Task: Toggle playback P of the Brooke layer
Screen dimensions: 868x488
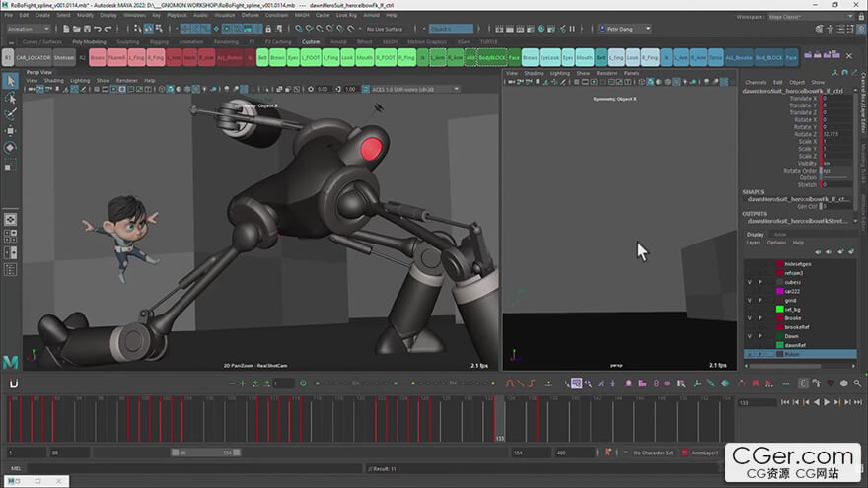Action: pyautogui.click(x=760, y=318)
